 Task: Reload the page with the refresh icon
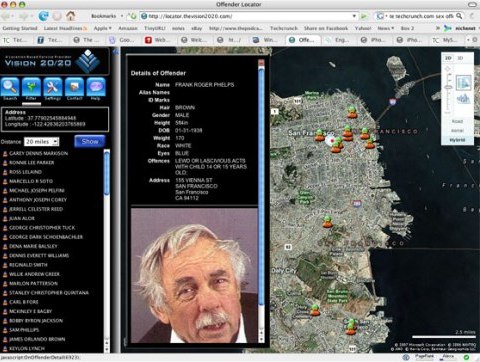pyautogui.click(x=43, y=16)
